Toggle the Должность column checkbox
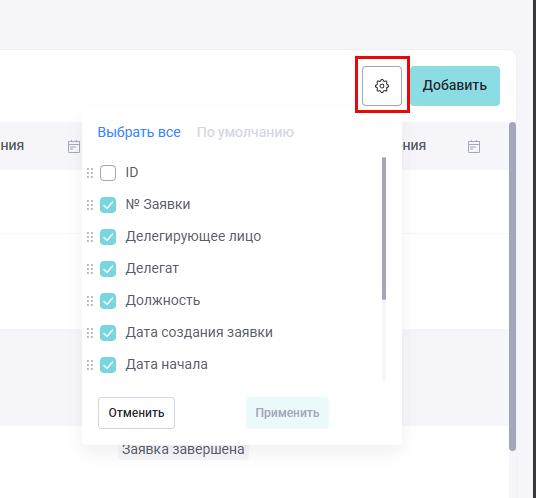This screenshot has height=498, width=536. coord(108,301)
